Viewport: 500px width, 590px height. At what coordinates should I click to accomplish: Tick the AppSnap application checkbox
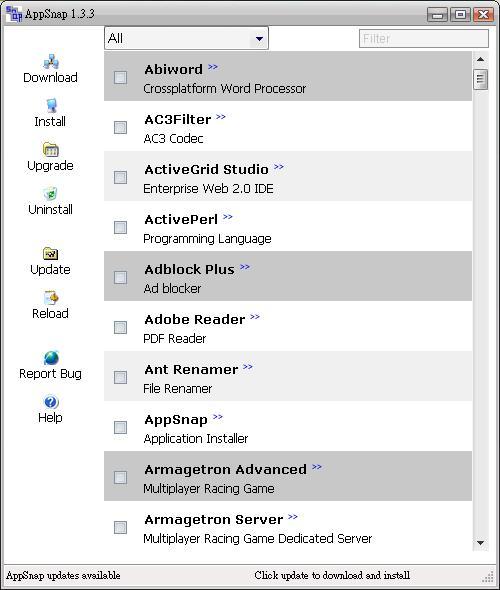pos(120,427)
